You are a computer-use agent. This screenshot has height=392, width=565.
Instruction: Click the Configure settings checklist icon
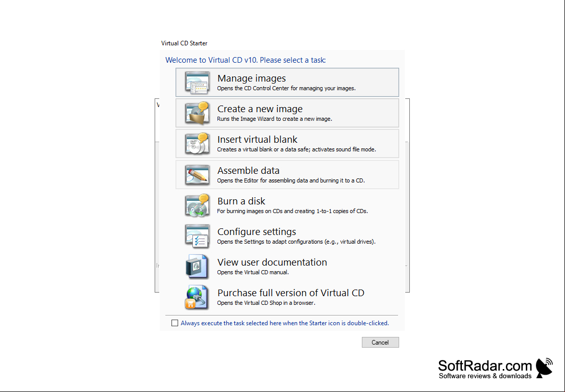pyautogui.click(x=197, y=236)
